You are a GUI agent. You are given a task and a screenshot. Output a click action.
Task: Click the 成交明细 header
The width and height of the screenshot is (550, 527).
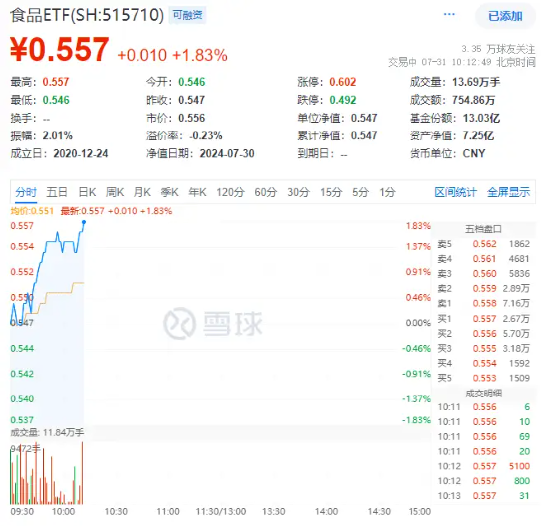click(x=483, y=393)
